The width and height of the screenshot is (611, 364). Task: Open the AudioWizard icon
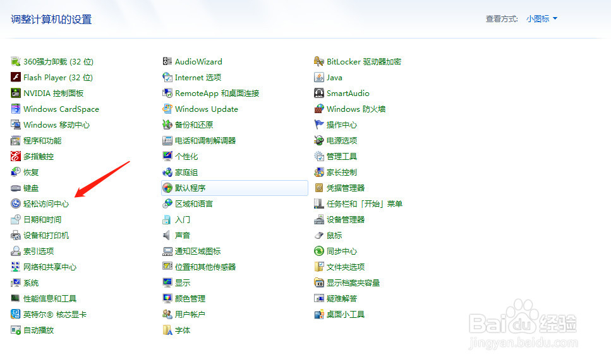[x=167, y=61]
